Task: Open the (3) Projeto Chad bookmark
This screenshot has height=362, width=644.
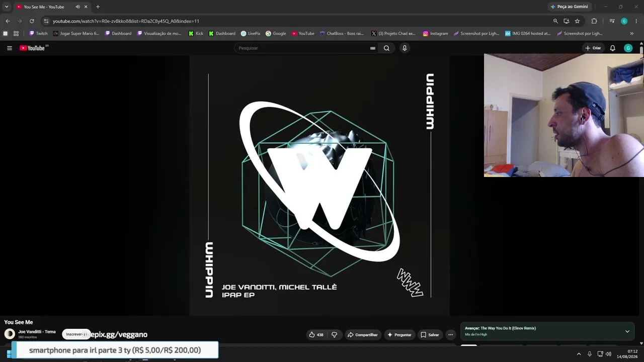Action: pyautogui.click(x=393, y=34)
